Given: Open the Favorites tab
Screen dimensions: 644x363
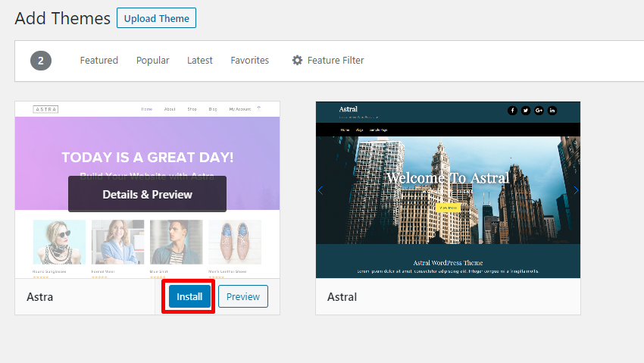Looking at the screenshot, I should coord(250,61).
